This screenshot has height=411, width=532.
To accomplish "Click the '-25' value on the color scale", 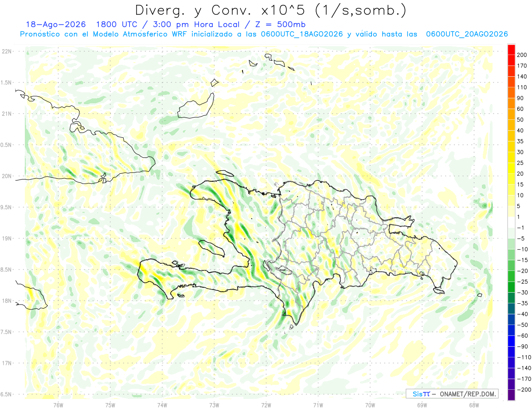I will pos(524,282).
